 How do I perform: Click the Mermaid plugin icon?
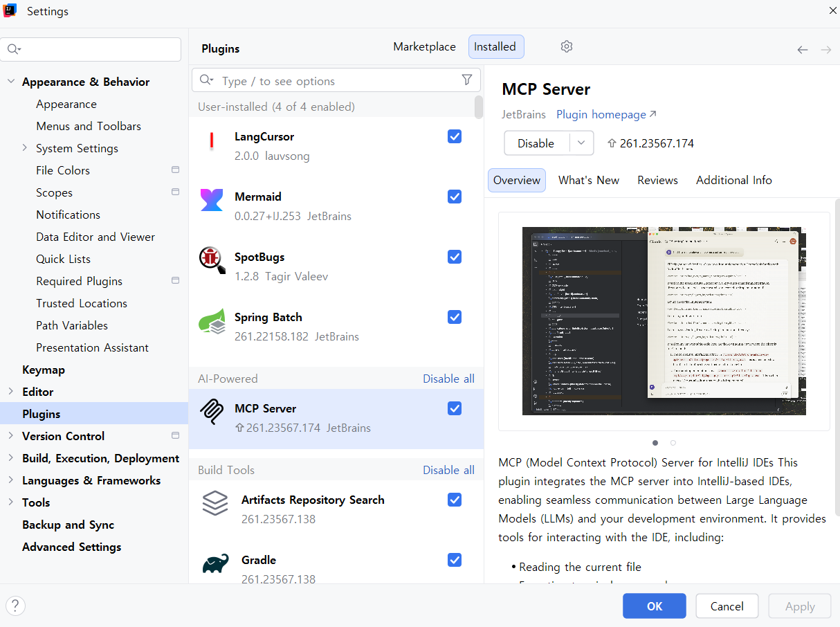pyautogui.click(x=212, y=201)
